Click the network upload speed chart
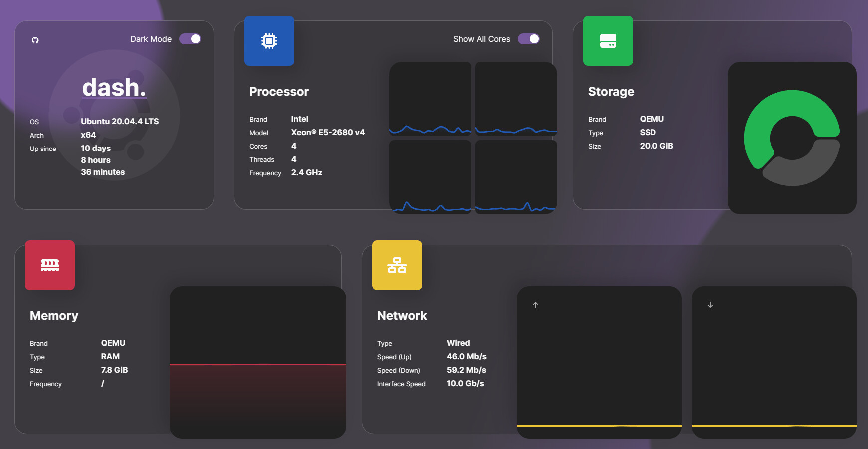The height and width of the screenshot is (449, 868). (x=599, y=362)
